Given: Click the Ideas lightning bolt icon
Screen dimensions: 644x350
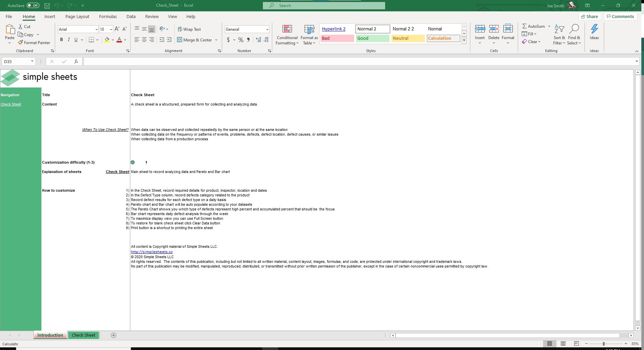Looking at the screenshot, I should [x=594, y=29].
